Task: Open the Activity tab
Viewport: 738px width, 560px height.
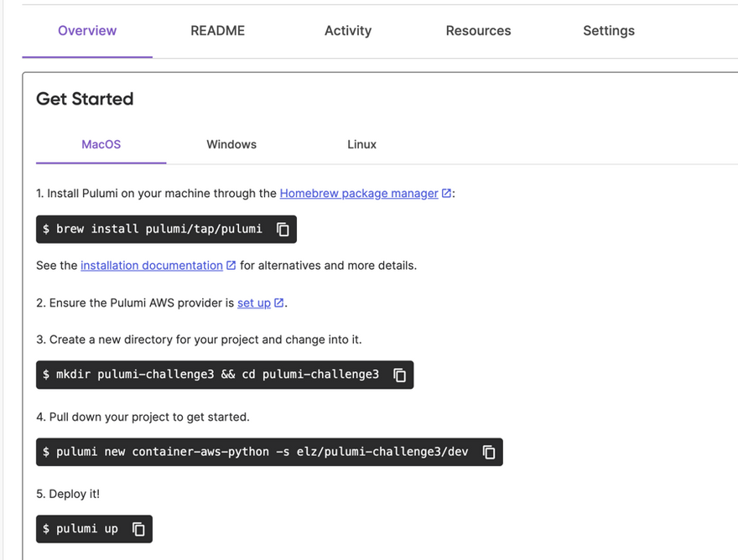Action: point(348,30)
